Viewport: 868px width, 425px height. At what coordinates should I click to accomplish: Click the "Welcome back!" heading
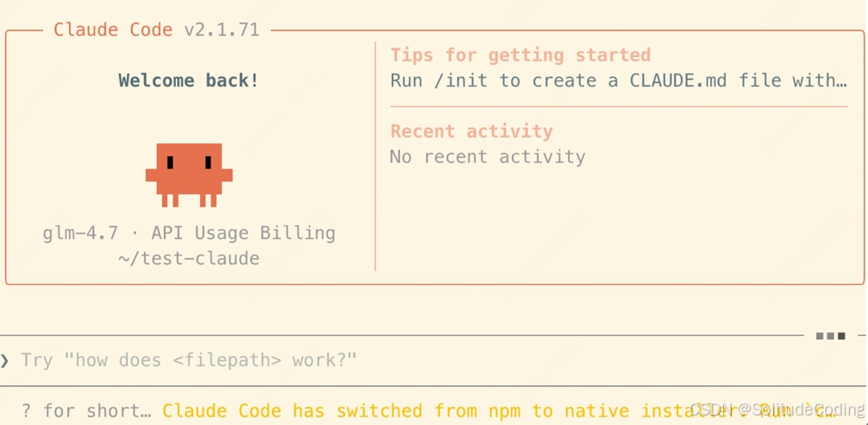(188, 80)
